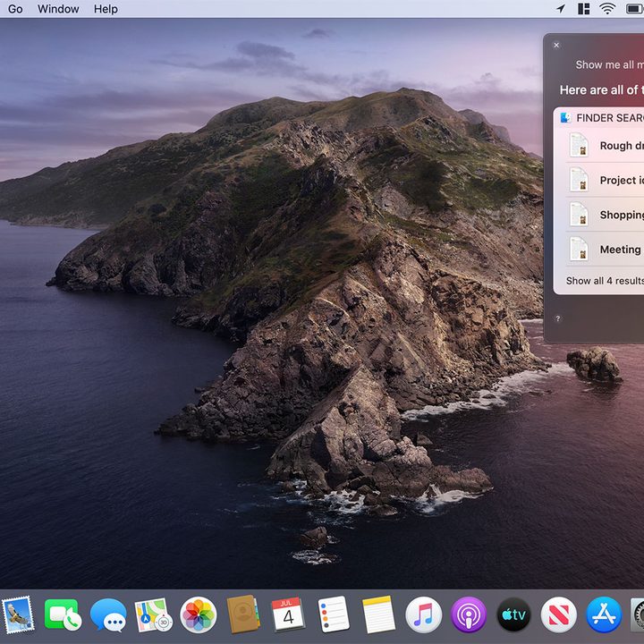
Task: Open Reminders from the Dock
Action: click(x=334, y=614)
